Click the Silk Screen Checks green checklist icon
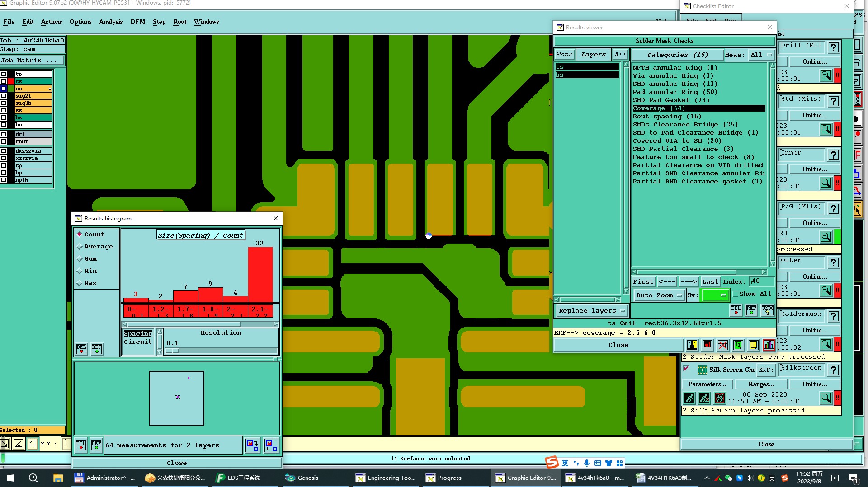The height and width of the screenshot is (487, 868). 703,370
